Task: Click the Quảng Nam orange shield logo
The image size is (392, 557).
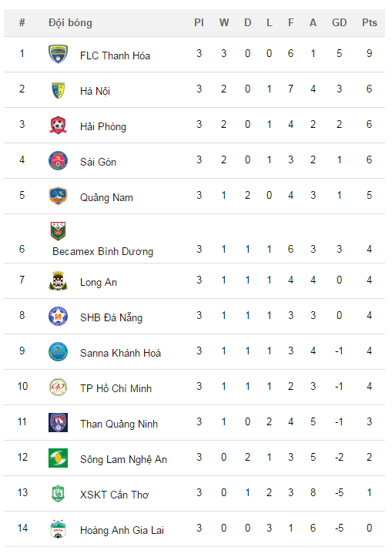Action: pyautogui.click(x=58, y=196)
